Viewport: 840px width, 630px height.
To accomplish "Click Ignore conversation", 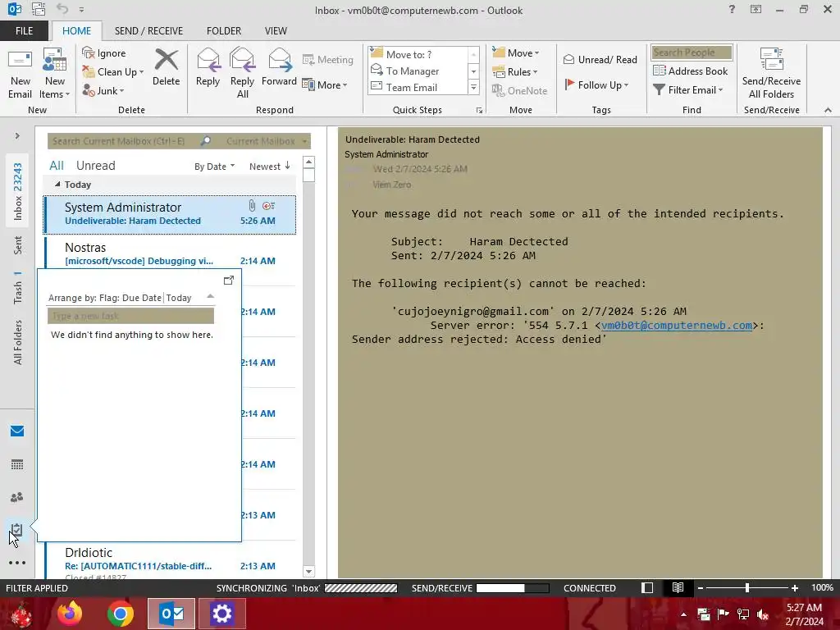I will coord(104,53).
